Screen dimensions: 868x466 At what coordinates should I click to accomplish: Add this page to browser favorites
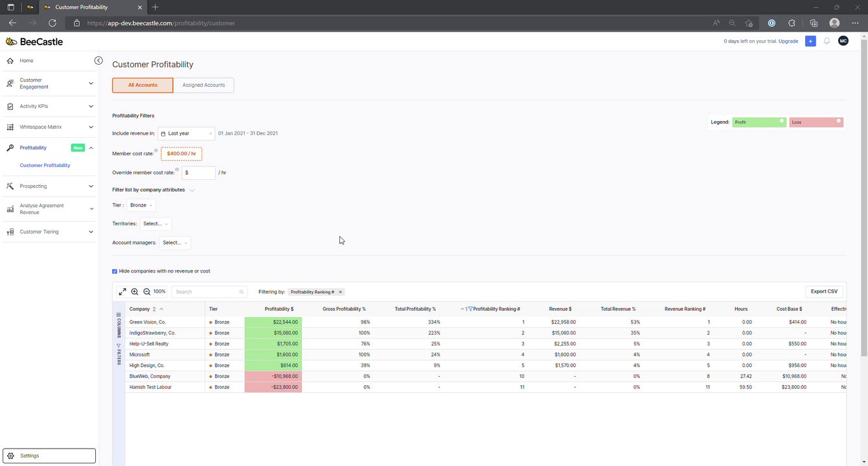749,23
